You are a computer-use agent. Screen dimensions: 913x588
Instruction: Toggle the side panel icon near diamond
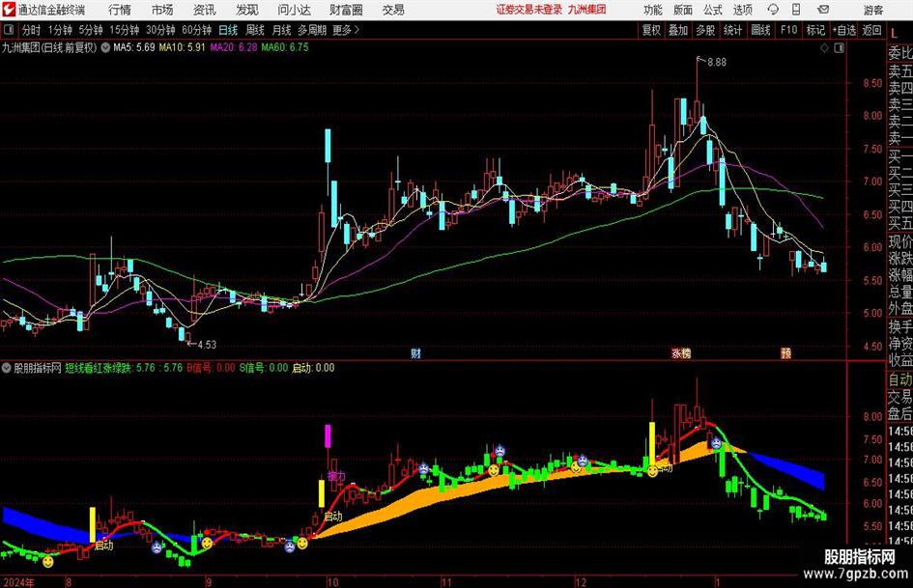coord(839,48)
